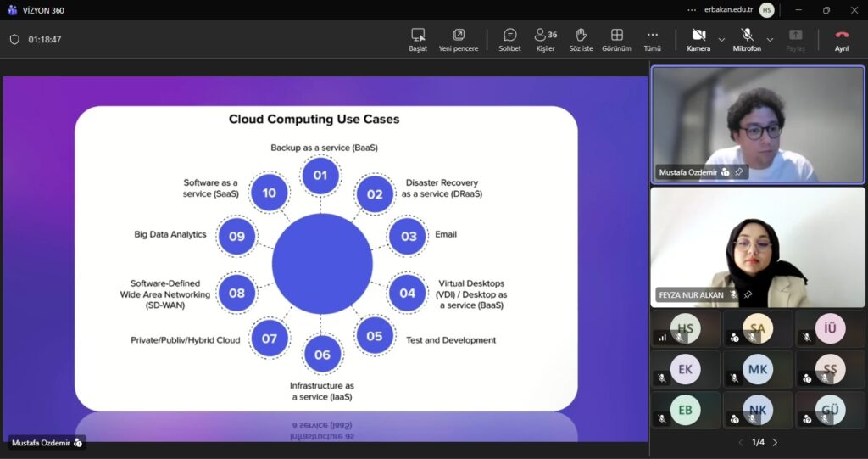
Task: Go to previous participant page
Action: tap(740, 442)
